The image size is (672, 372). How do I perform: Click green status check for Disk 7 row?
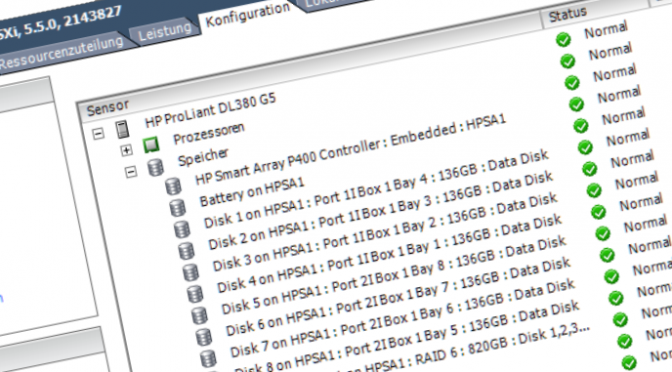click(x=611, y=276)
